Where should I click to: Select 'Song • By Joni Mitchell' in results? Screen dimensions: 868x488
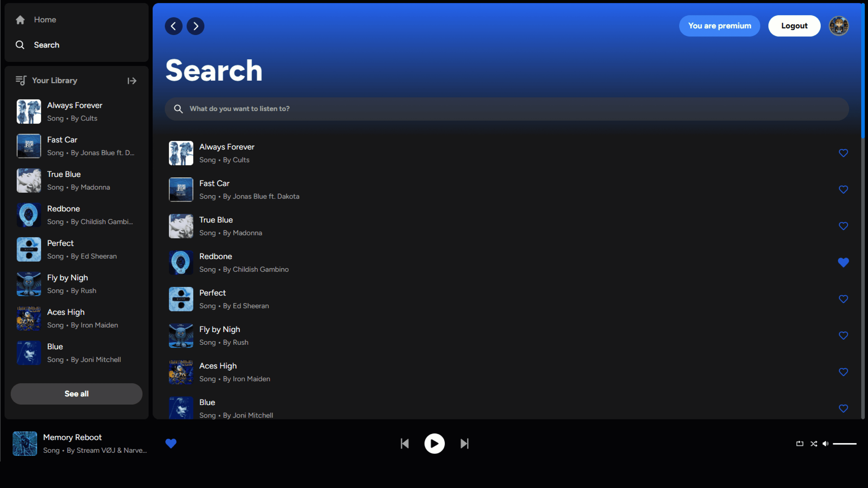click(x=236, y=415)
